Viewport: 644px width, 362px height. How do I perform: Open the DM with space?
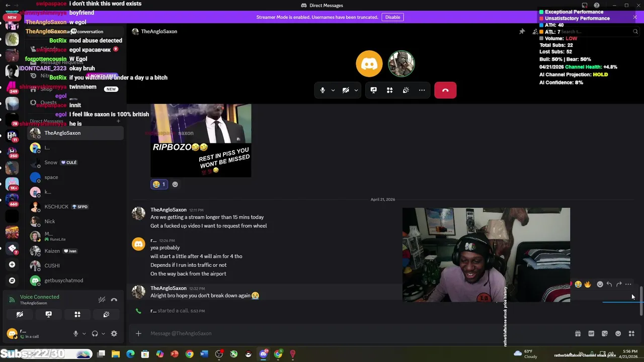(x=75, y=177)
